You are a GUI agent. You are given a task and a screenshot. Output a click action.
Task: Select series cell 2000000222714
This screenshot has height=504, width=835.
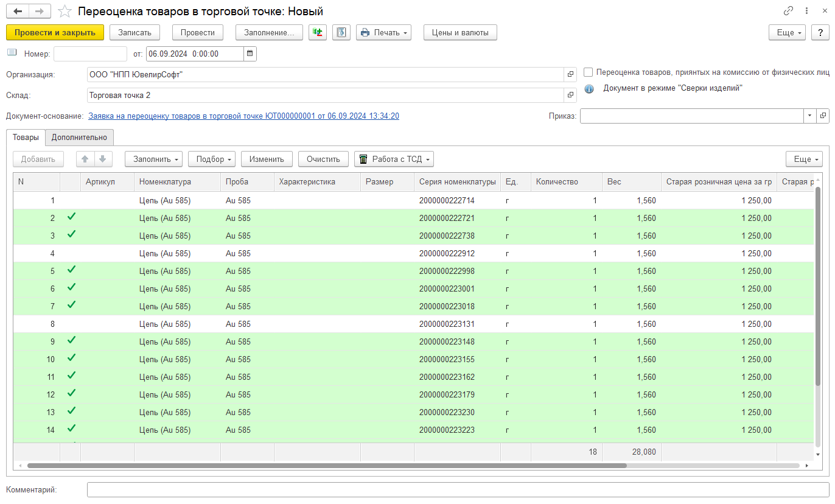(457, 200)
